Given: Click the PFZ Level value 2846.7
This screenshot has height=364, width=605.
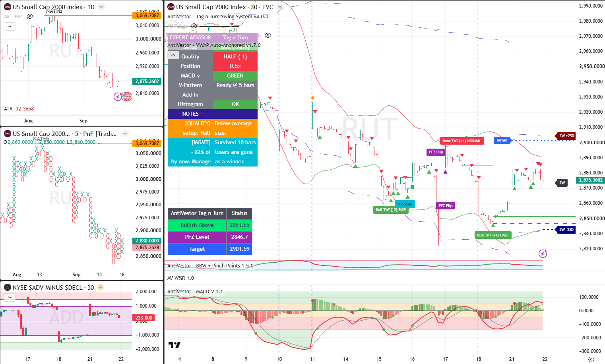Looking at the screenshot, I should click(x=240, y=237).
